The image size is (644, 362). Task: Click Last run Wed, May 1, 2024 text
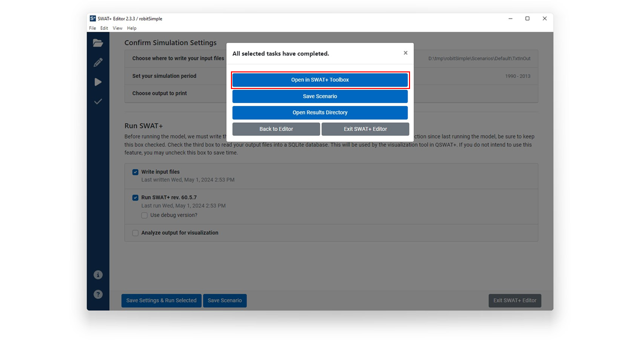pyautogui.click(x=183, y=206)
